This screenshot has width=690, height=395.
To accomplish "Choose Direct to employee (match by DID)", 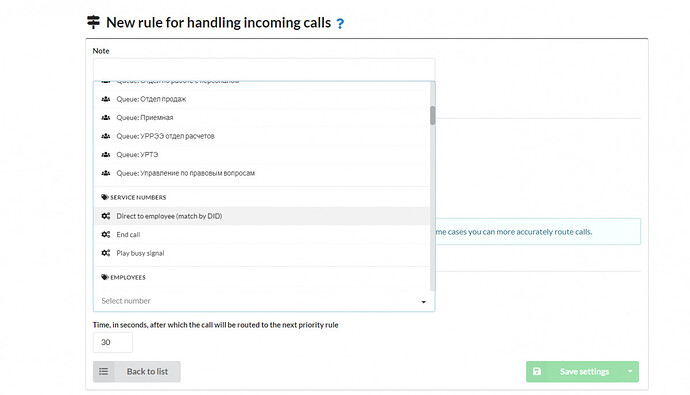I will [x=262, y=216].
